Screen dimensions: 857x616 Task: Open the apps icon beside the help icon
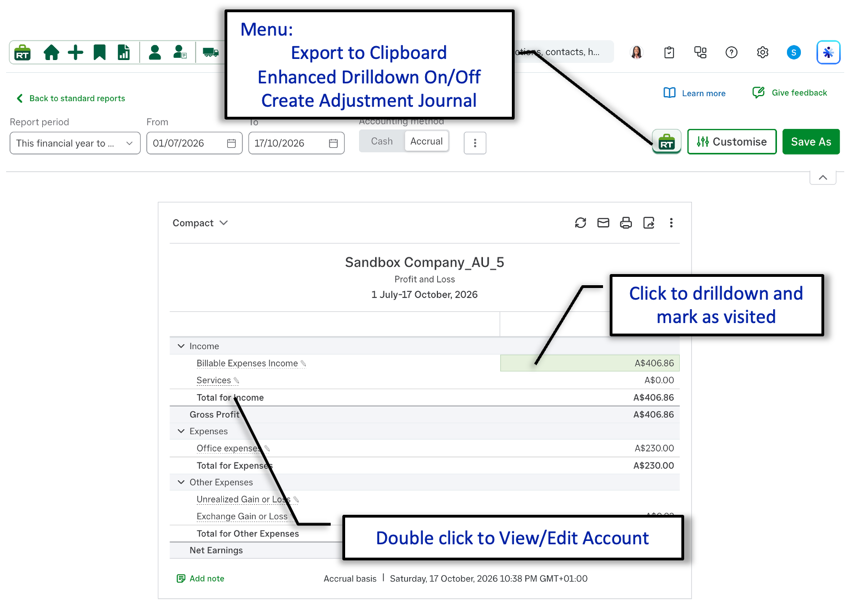pyautogui.click(x=700, y=52)
